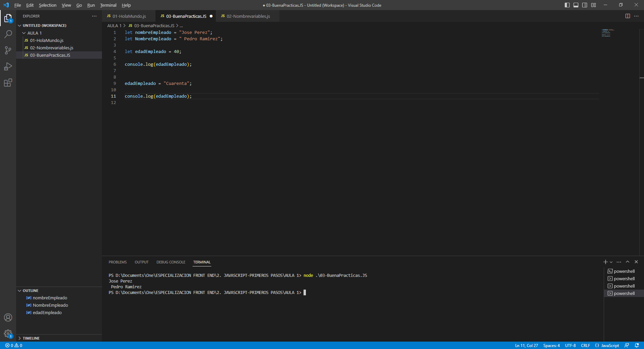Open the Accounts icon in activity bar
644x349 pixels.
click(8, 317)
